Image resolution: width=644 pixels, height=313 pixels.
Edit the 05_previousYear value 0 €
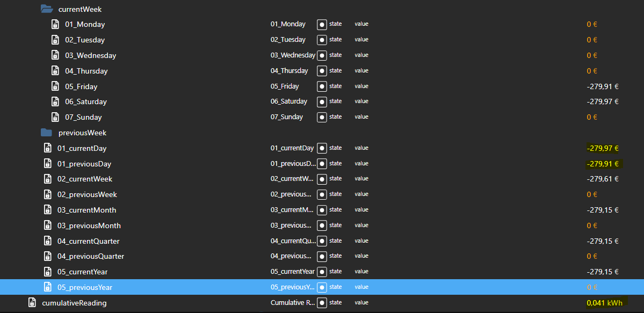592,288
